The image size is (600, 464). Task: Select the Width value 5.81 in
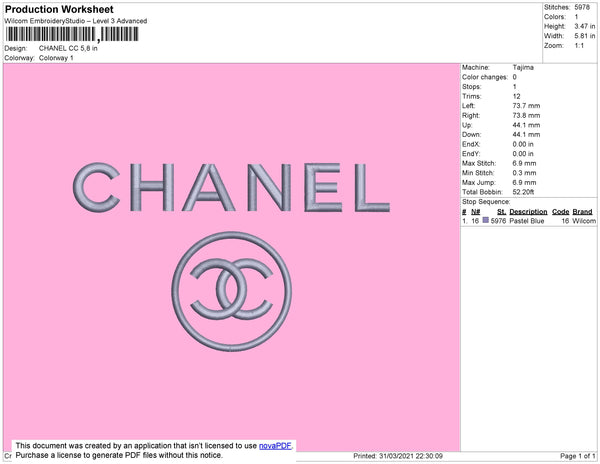pyautogui.click(x=585, y=36)
